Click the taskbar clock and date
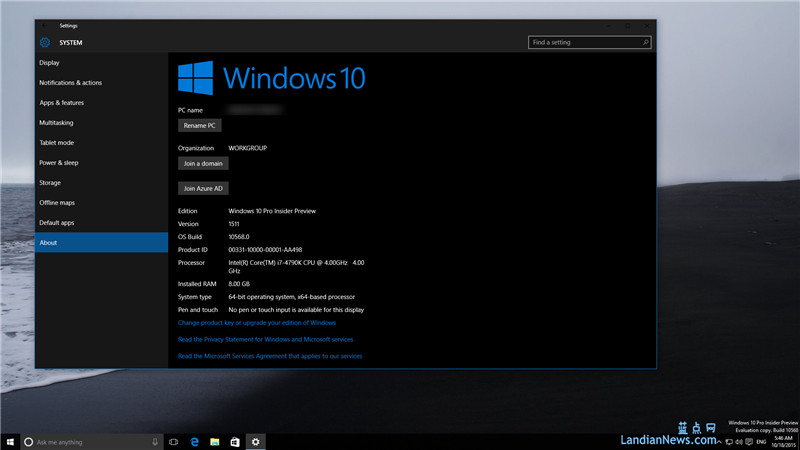Image resolution: width=800 pixels, height=450 pixels. point(784,442)
